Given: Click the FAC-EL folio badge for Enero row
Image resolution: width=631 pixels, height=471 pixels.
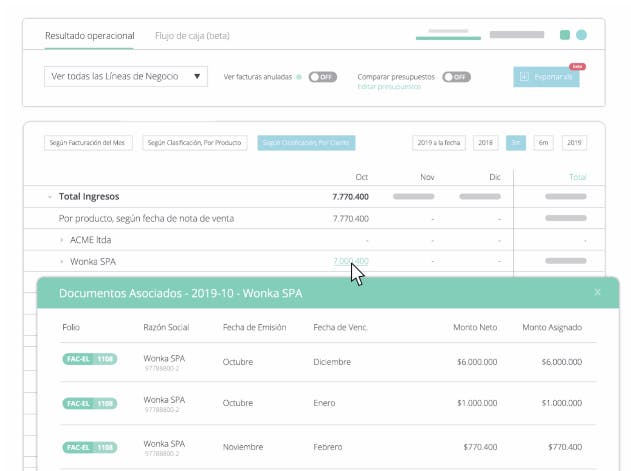Looking at the screenshot, I should pos(90,403).
